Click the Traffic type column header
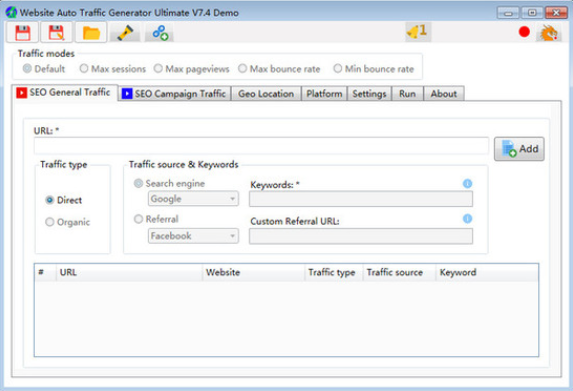This screenshot has width=573, height=391. [x=334, y=272]
